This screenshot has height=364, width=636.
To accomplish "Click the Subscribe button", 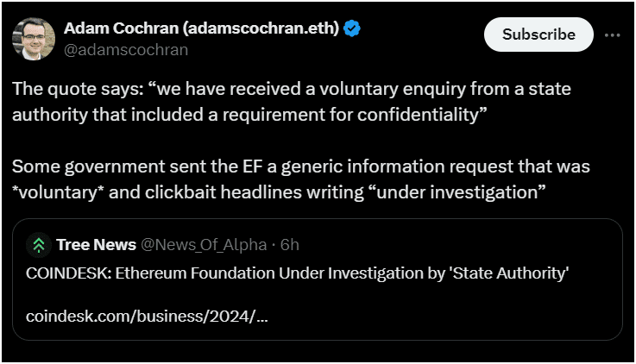I will tap(538, 35).
